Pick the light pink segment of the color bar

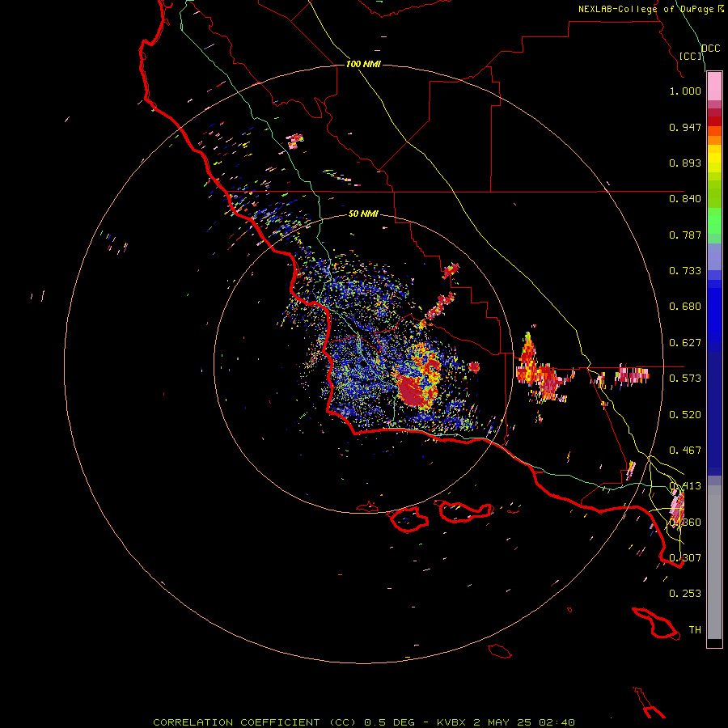(714, 87)
